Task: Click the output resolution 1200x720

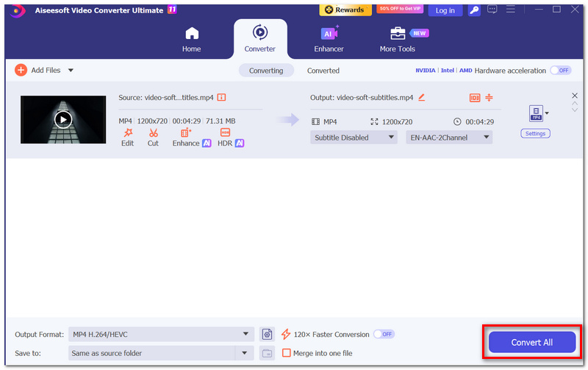Action: click(397, 121)
